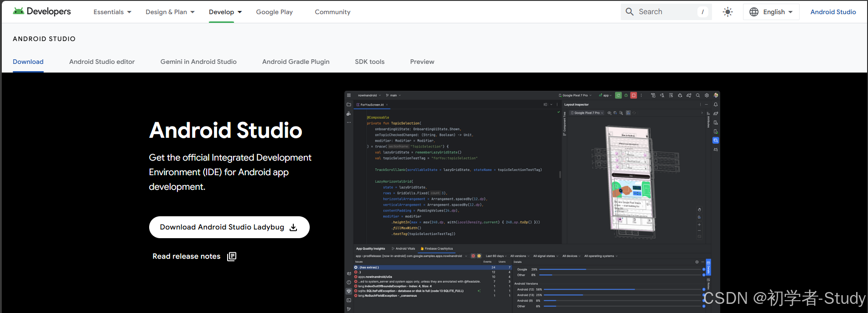Click the Search Everywhere magnifier in IDE toolbar
868x313 pixels.
[698, 95]
